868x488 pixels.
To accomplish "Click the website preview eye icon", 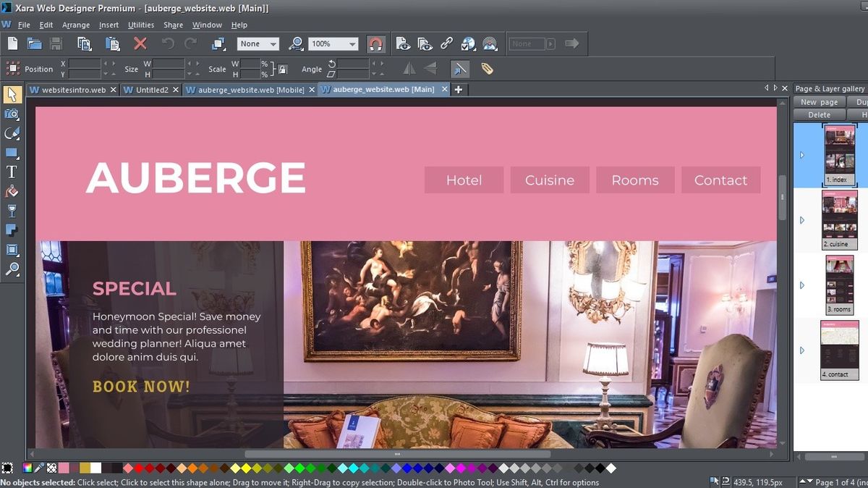I will (426, 43).
